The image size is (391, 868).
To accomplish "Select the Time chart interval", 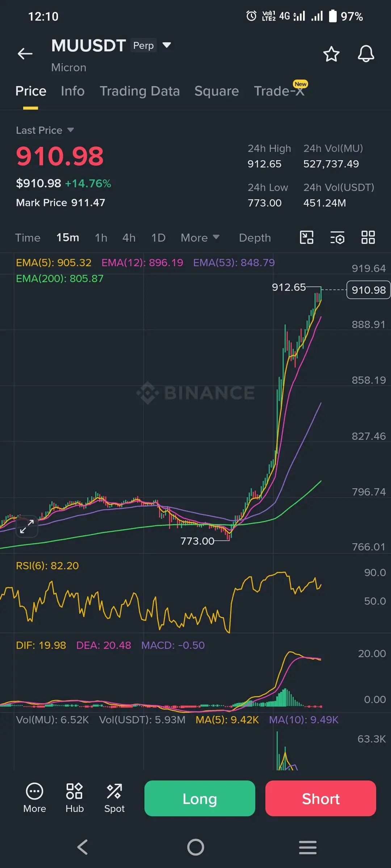I will (x=28, y=238).
